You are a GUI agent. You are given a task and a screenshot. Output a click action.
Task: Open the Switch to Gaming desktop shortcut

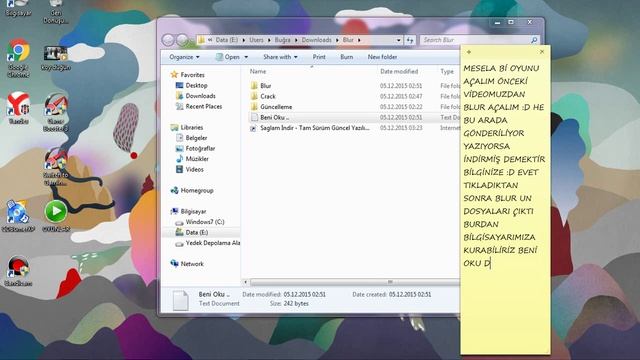[x=56, y=167]
